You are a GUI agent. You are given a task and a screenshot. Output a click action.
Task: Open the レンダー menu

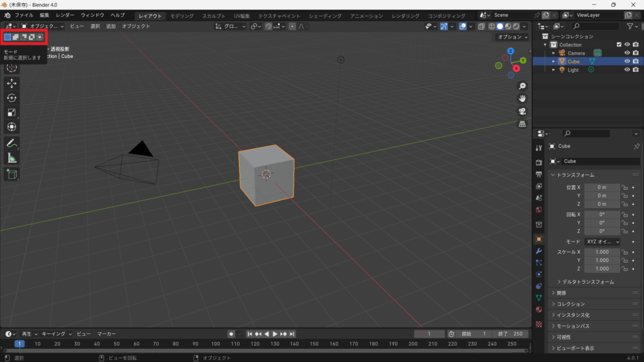point(65,15)
